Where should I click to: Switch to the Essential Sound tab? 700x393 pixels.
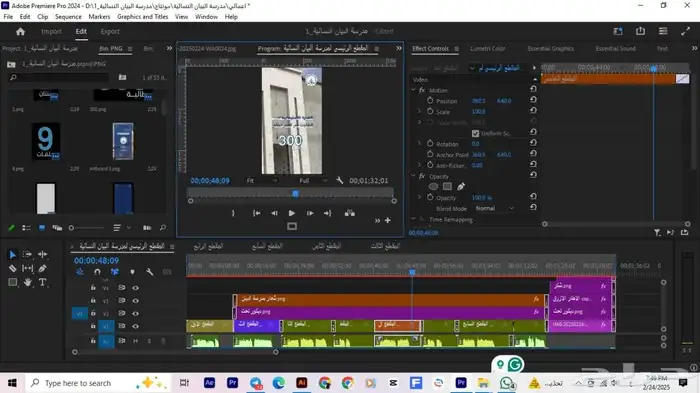tap(615, 48)
